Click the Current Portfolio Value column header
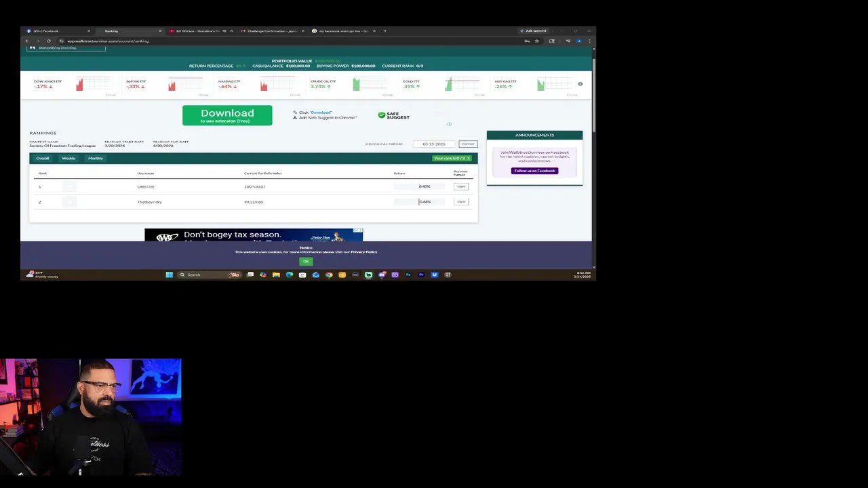The height and width of the screenshot is (488, 868). pos(263,174)
